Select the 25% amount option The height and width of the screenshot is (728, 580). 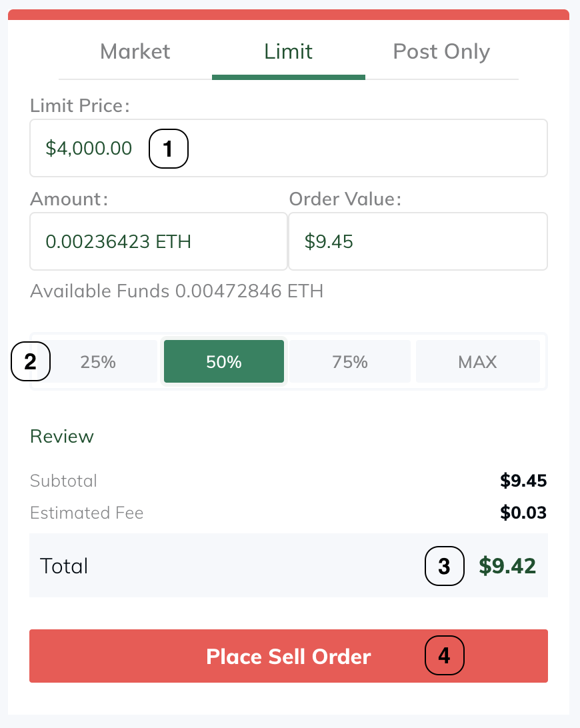click(x=97, y=361)
